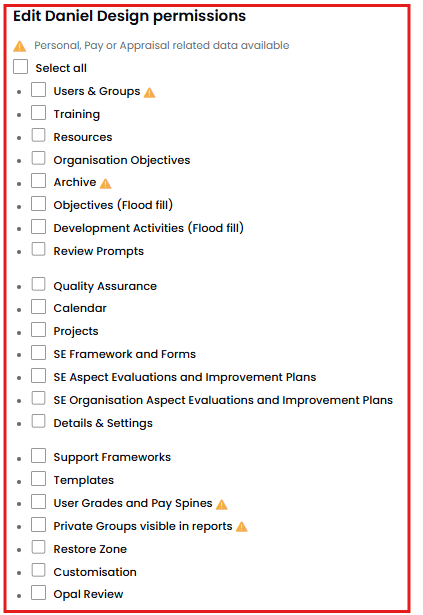The width and height of the screenshot is (423, 615).
Task: Enable the Users & Groups permission checkbox
Action: click(38, 89)
